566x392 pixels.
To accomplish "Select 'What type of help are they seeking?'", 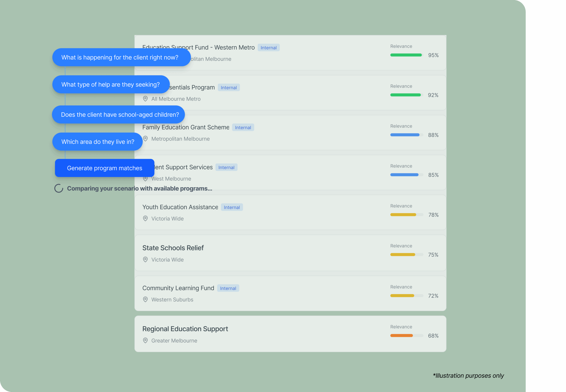I will coord(111,84).
